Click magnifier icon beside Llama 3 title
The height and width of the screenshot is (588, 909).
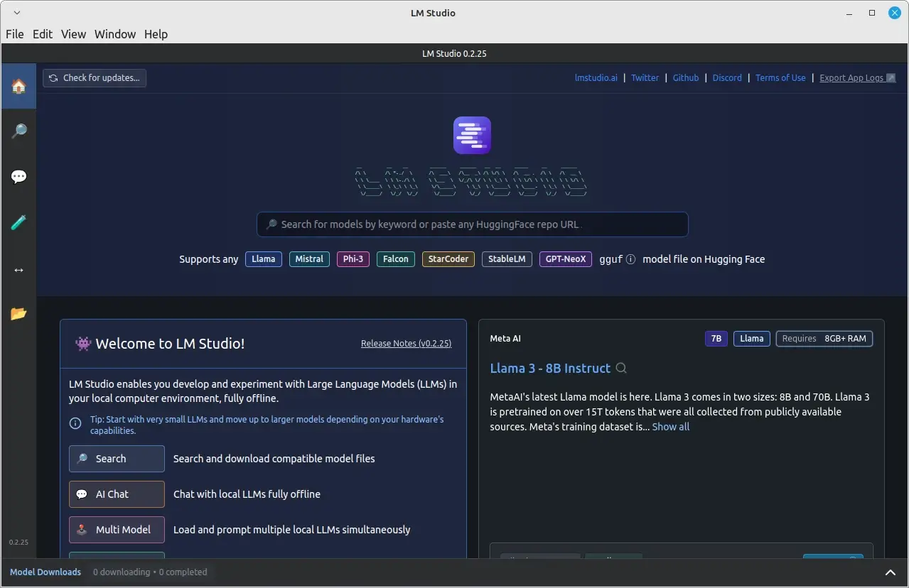pyautogui.click(x=621, y=369)
